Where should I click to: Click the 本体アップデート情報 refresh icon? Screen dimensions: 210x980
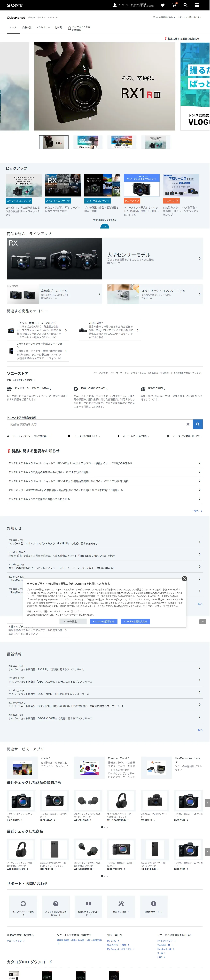pos(23,904)
